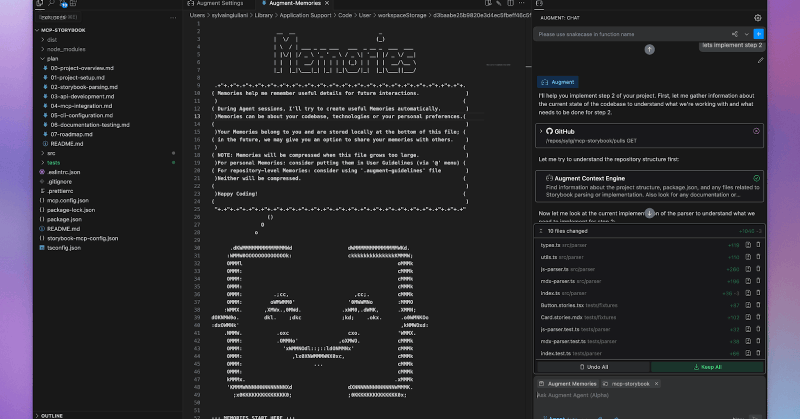Screen dimensions: 800x419
Task: Open Augment chat settings gear
Action: [758, 18]
